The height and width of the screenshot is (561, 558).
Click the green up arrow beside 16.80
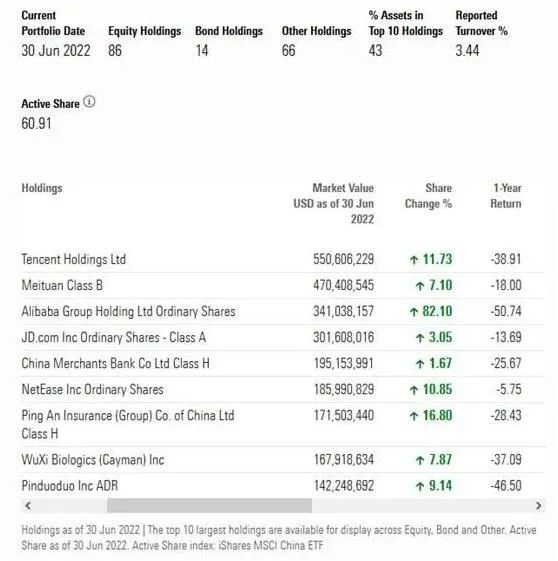(x=413, y=416)
